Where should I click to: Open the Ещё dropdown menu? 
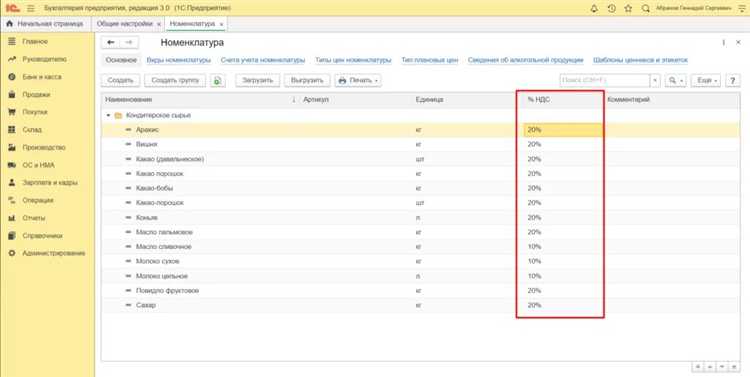[706, 80]
